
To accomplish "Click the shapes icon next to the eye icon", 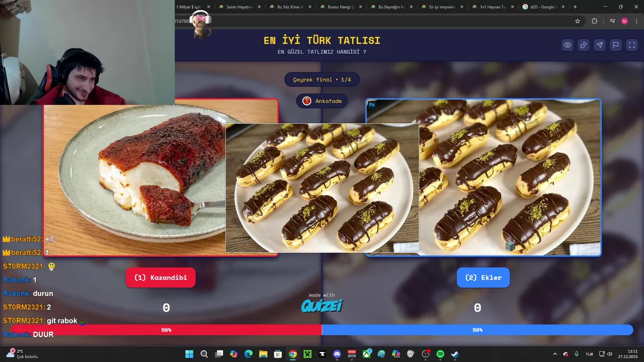I will coord(584,45).
